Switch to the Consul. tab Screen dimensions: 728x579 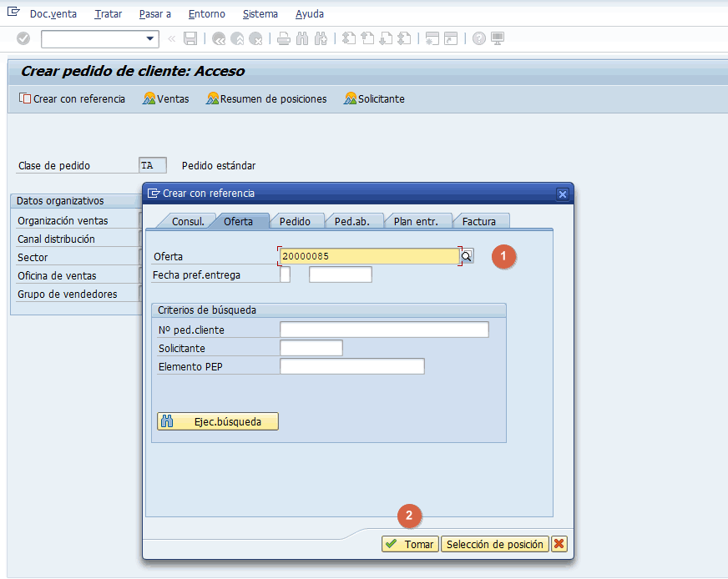(188, 221)
